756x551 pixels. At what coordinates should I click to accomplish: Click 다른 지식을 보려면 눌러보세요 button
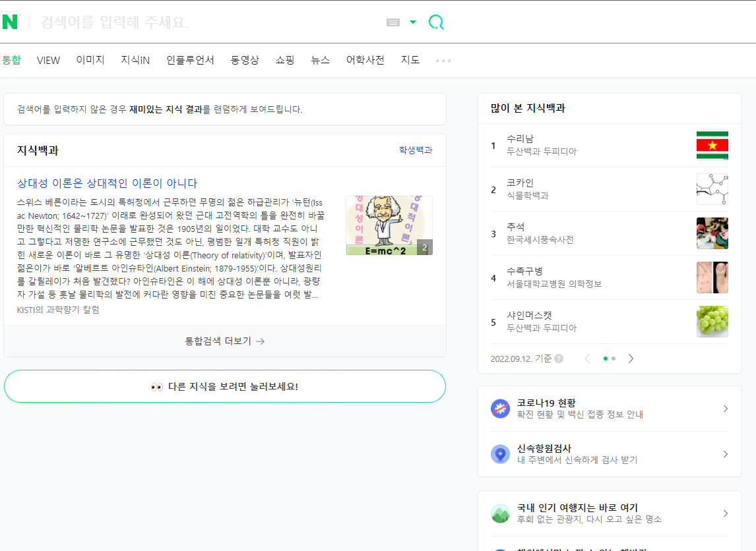(225, 386)
